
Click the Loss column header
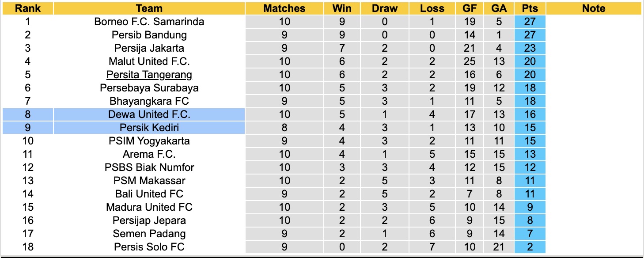pyautogui.click(x=432, y=8)
